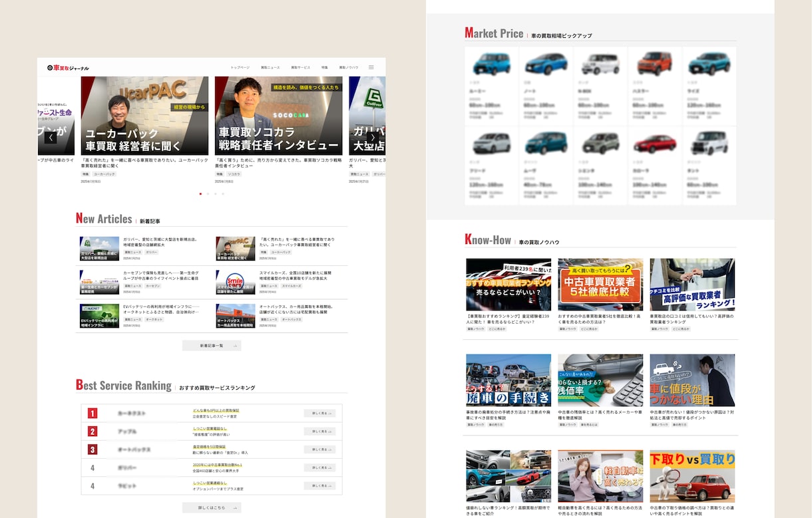Image resolution: width=812 pixels, height=518 pixels.
Task: Click the ソコカラ tag under the second slide
Action: [234, 174]
